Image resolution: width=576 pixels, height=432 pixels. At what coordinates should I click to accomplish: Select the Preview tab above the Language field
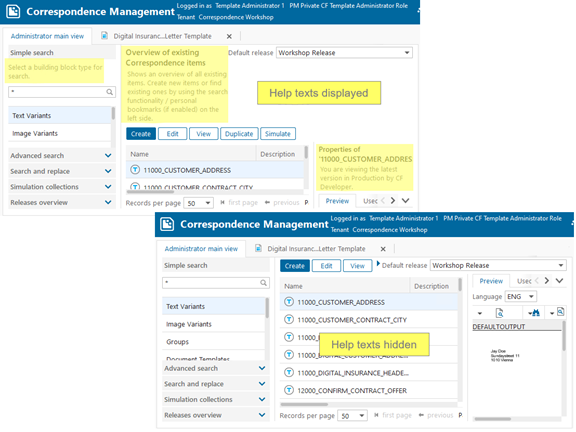pos(491,281)
